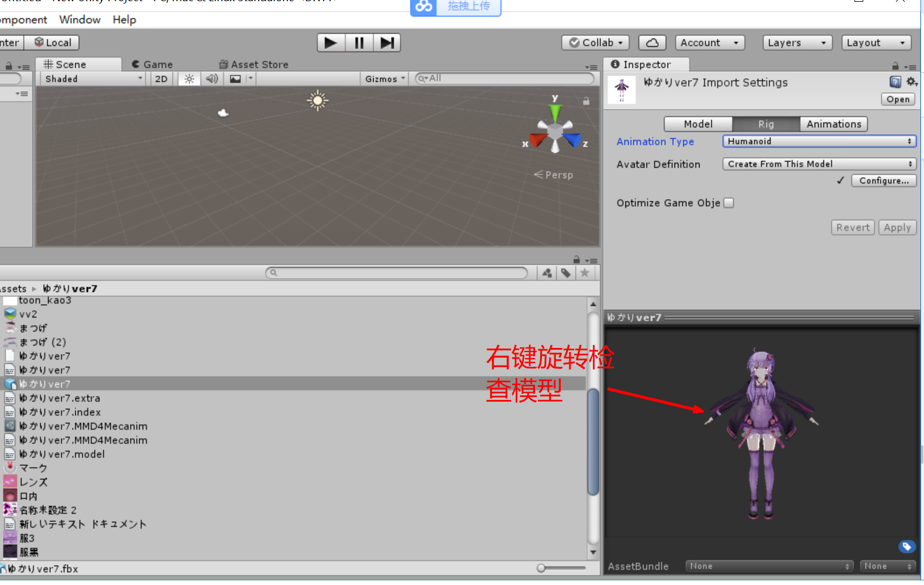
Task: Open the Account dropdown
Action: [711, 43]
